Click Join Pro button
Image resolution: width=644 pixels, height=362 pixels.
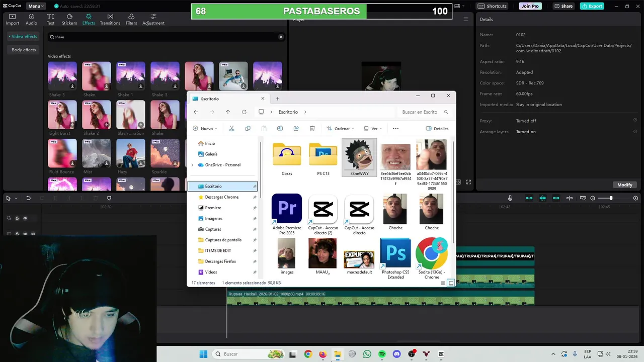[530, 6]
